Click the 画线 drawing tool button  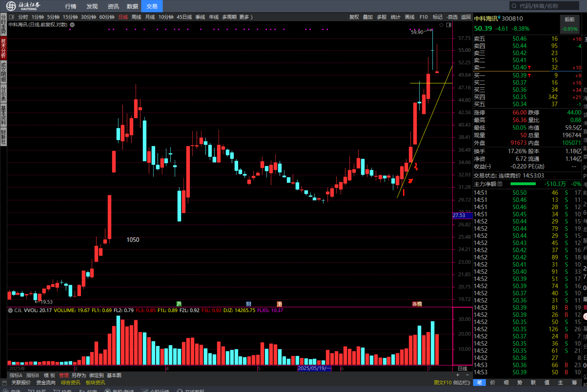[x=409, y=17]
